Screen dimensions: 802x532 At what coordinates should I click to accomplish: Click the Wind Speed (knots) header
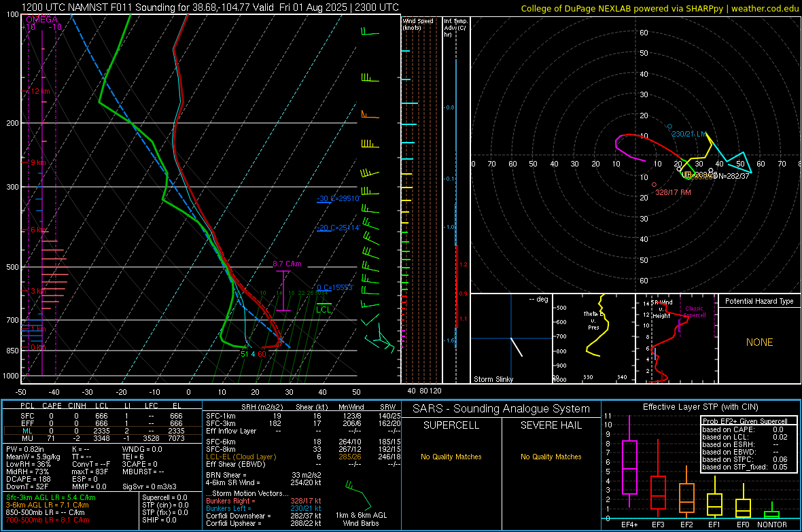(x=418, y=24)
